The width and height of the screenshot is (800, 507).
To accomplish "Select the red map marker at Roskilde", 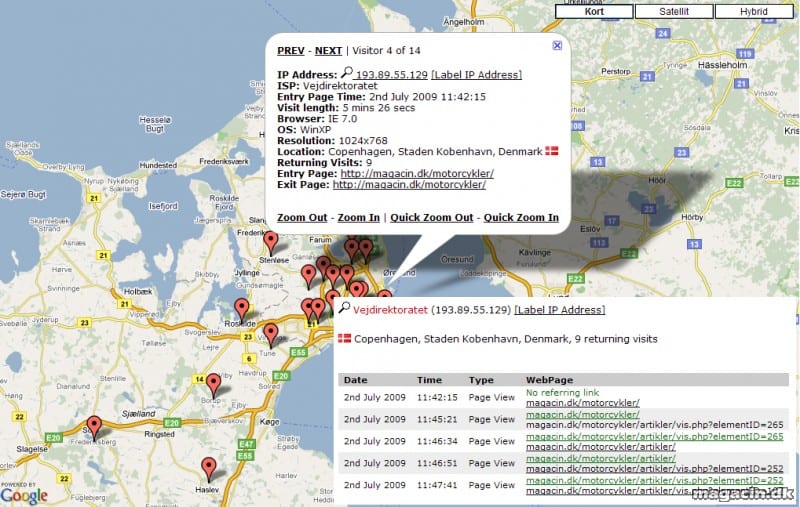I will [x=241, y=310].
